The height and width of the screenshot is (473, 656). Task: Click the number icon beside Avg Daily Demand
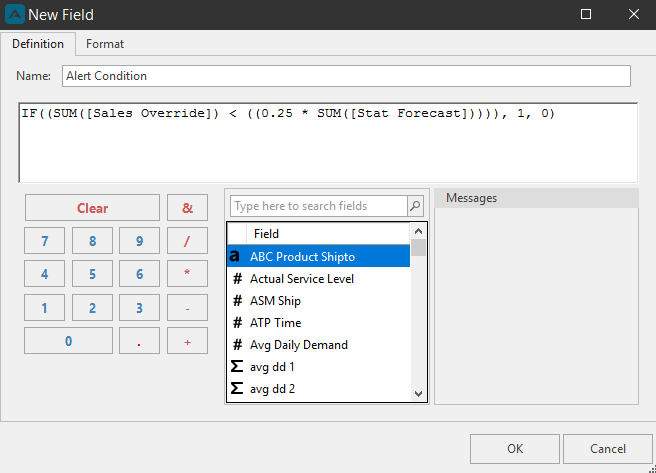click(x=237, y=345)
